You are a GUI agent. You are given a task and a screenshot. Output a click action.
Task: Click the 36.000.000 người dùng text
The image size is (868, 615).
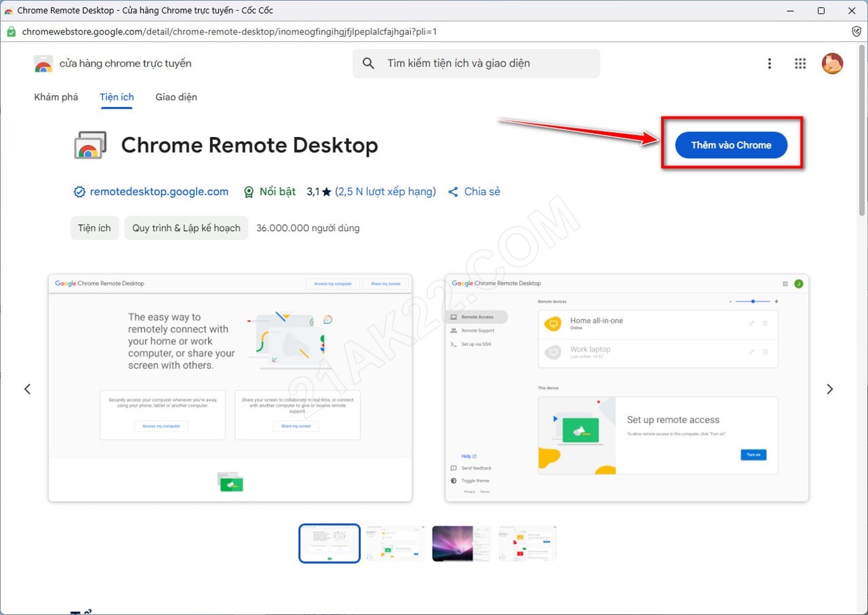tap(308, 228)
